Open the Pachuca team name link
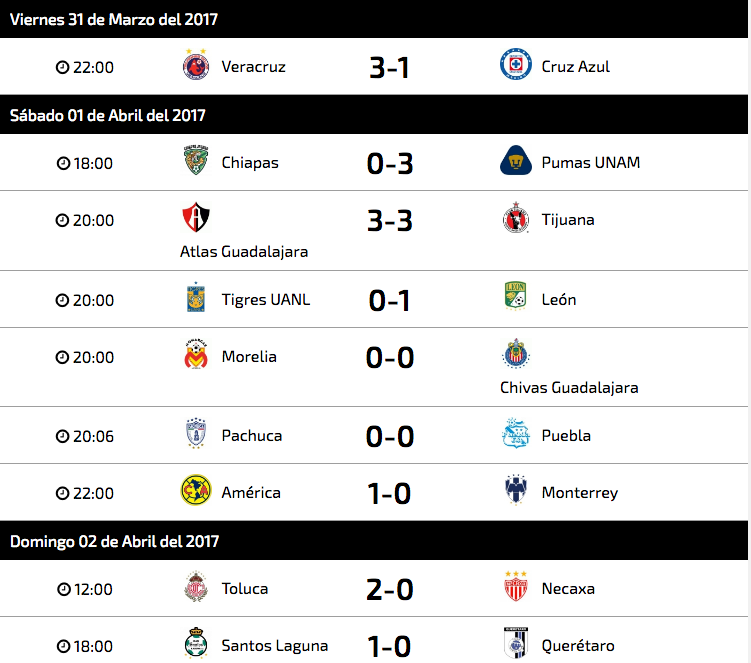 point(252,436)
